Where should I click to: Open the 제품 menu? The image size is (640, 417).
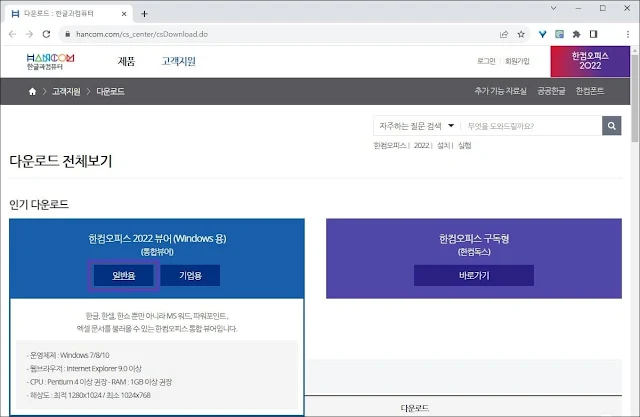click(x=126, y=61)
